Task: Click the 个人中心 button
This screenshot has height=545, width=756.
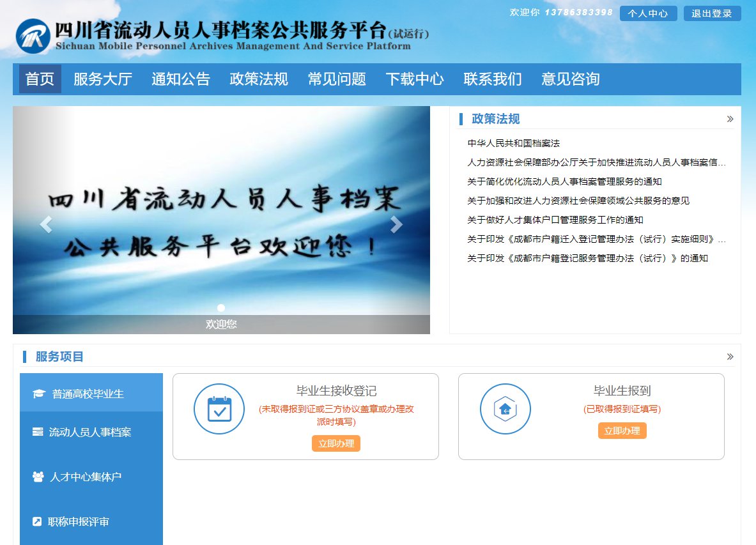Action: 648,13
